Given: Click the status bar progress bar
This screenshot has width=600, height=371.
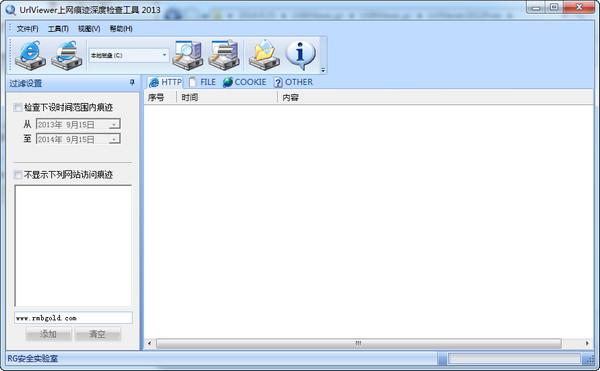Looking at the screenshot, I should click(x=514, y=359).
